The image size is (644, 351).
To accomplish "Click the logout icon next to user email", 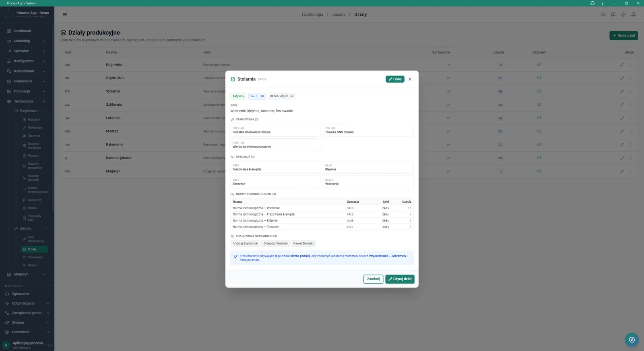I will (50, 345).
